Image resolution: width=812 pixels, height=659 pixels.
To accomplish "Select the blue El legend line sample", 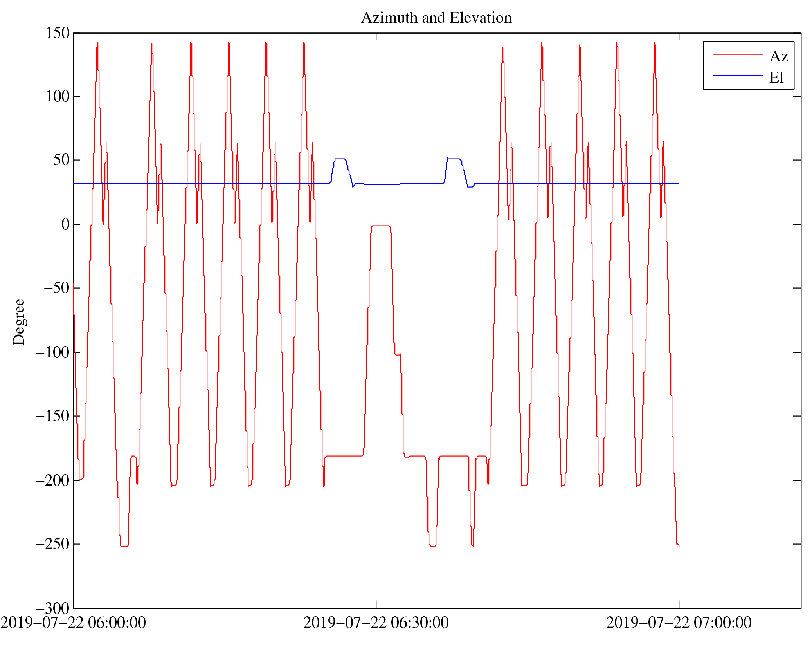I will coord(738,75).
